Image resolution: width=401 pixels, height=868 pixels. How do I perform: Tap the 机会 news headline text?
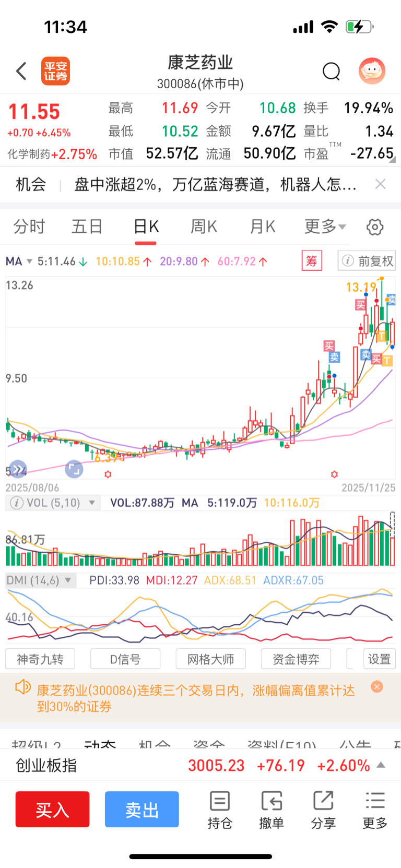point(216,184)
